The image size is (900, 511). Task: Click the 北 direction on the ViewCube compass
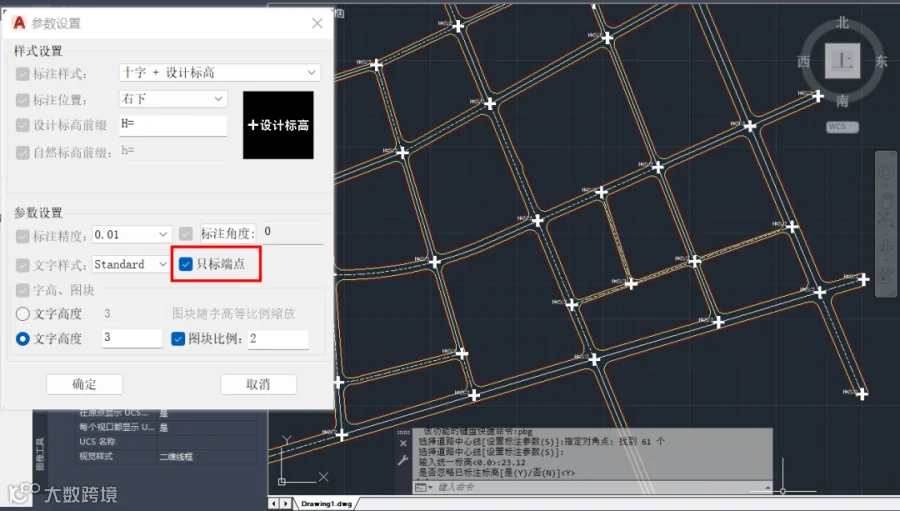pyautogui.click(x=842, y=23)
